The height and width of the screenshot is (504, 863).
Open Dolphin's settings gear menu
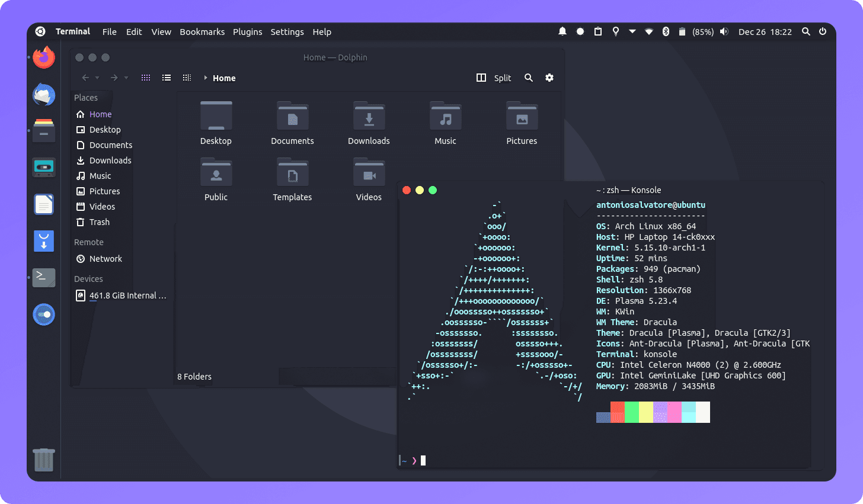click(549, 78)
